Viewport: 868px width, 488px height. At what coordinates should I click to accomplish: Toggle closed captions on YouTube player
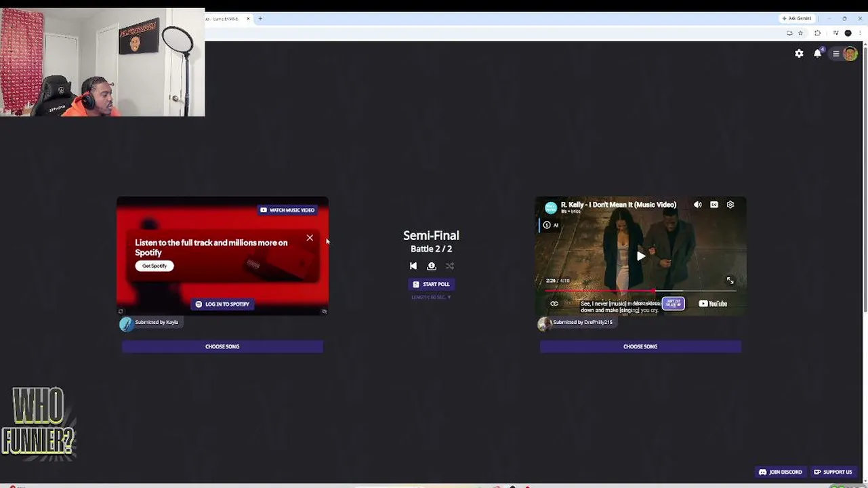click(x=714, y=205)
